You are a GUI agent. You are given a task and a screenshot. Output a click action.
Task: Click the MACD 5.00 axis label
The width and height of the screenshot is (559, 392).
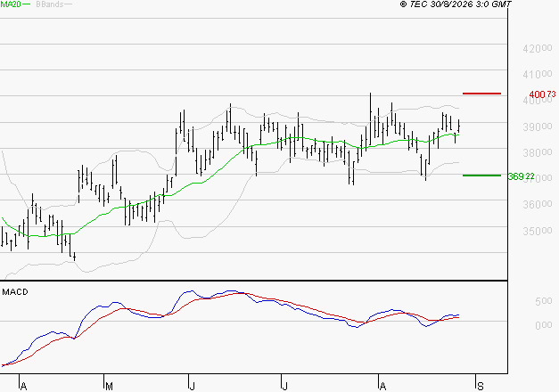pos(544,301)
